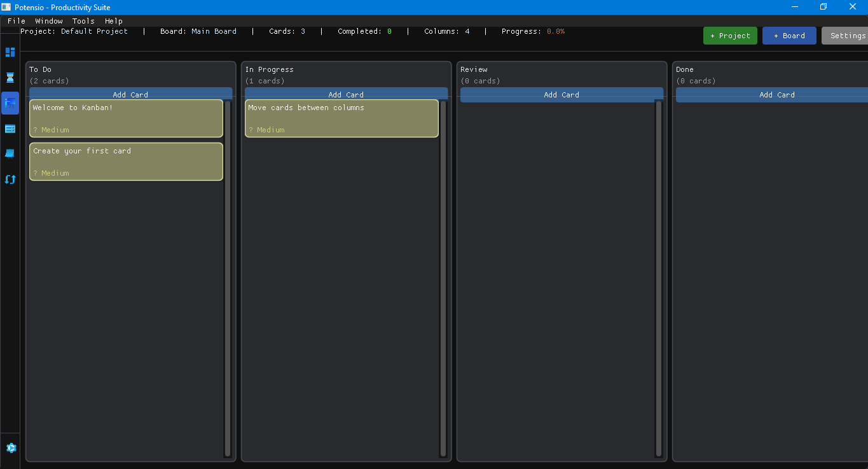The width and height of the screenshot is (868, 469).
Task: Add Card to the Review column
Action: point(561,94)
